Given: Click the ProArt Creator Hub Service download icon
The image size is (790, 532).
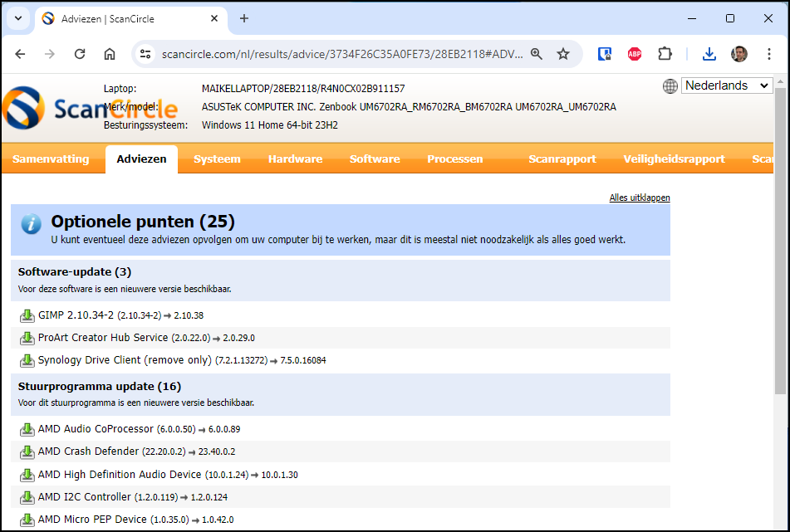Looking at the screenshot, I should pyautogui.click(x=27, y=339).
